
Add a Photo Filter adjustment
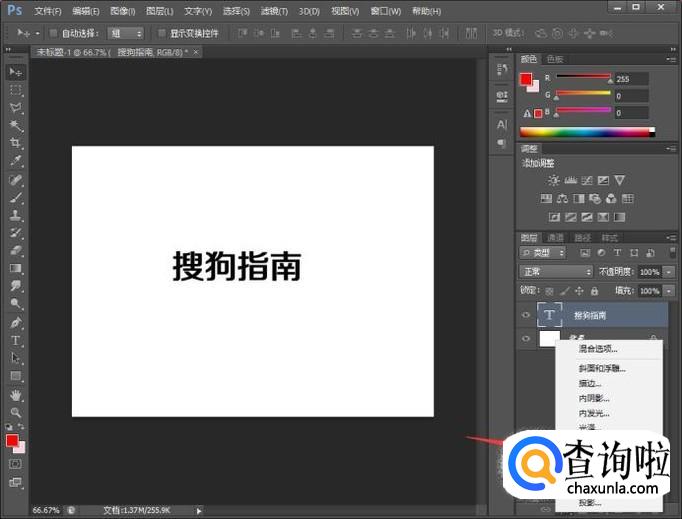coord(595,199)
